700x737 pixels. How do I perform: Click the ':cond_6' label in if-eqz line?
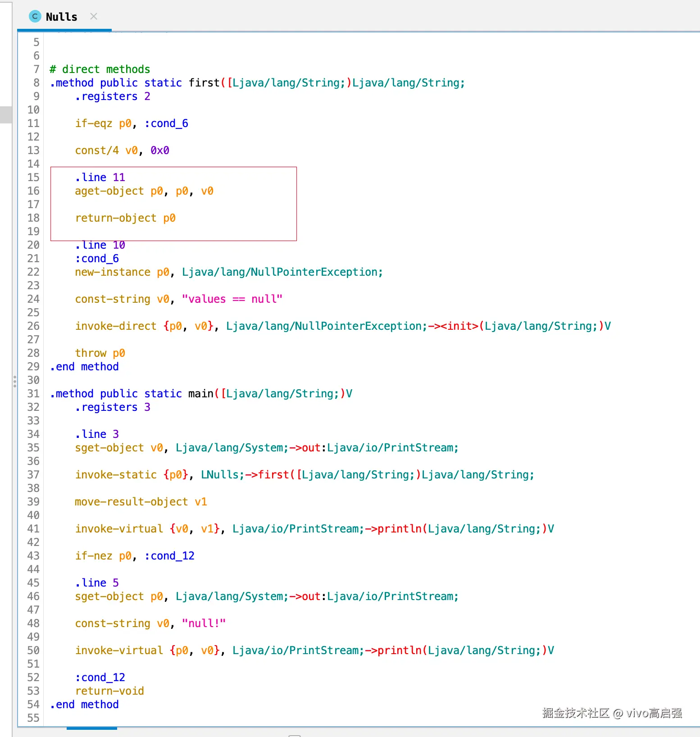point(166,123)
